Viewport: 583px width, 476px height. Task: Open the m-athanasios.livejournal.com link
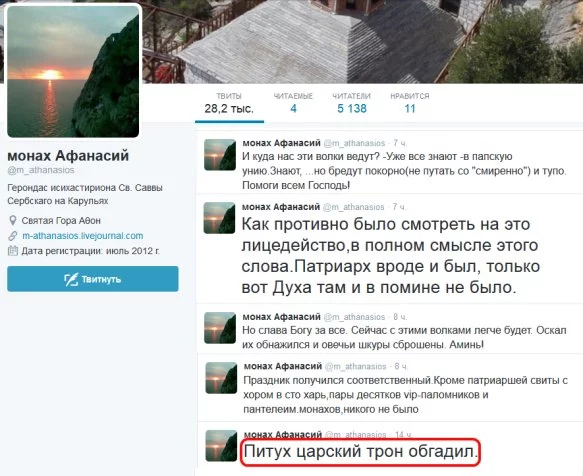coord(83,236)
